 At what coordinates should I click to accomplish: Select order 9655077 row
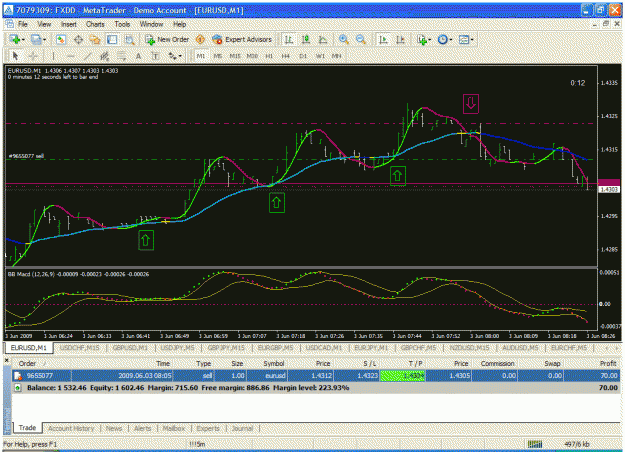click(x=316, y=375)
